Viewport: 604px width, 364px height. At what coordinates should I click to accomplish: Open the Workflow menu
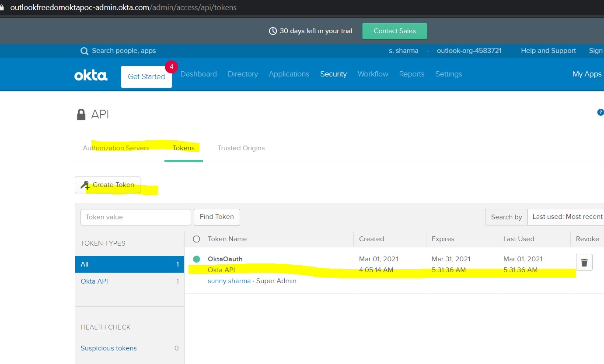click(x=373, y=74)
